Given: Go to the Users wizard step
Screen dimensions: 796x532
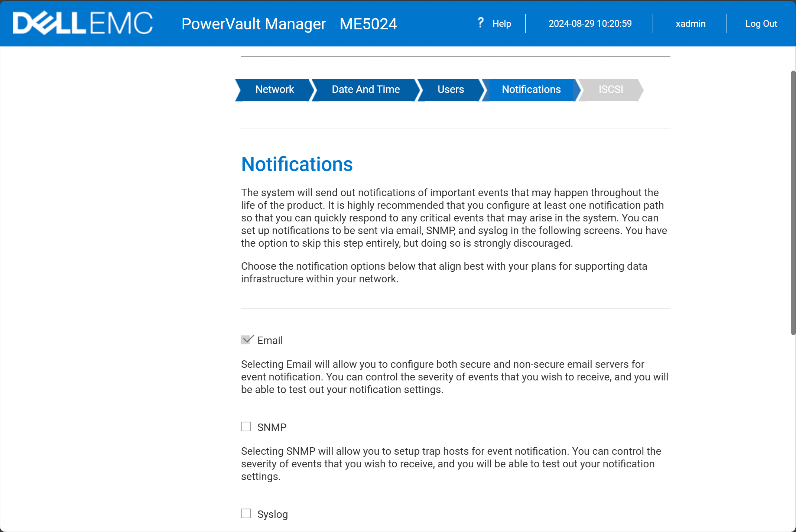Looking at the screenshot, I should [451, 90].
